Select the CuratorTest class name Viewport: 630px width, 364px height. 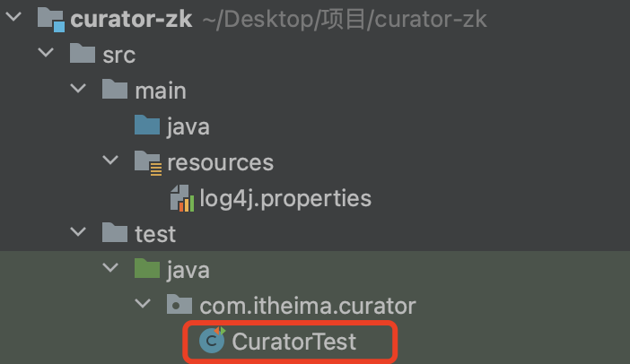point(293,342)
